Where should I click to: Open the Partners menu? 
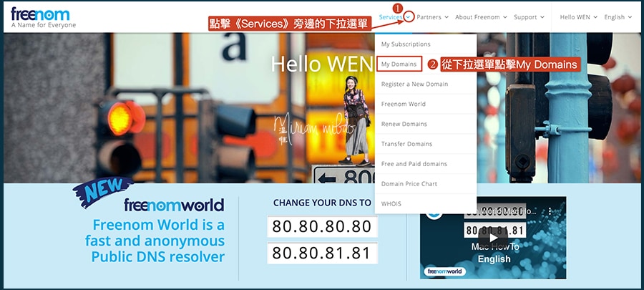[432, 17]
